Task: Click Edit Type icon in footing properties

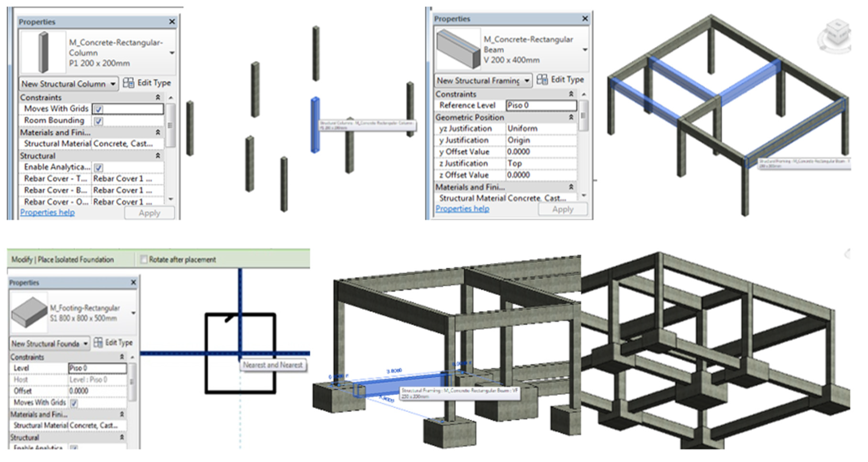Action: coord(98,343)
